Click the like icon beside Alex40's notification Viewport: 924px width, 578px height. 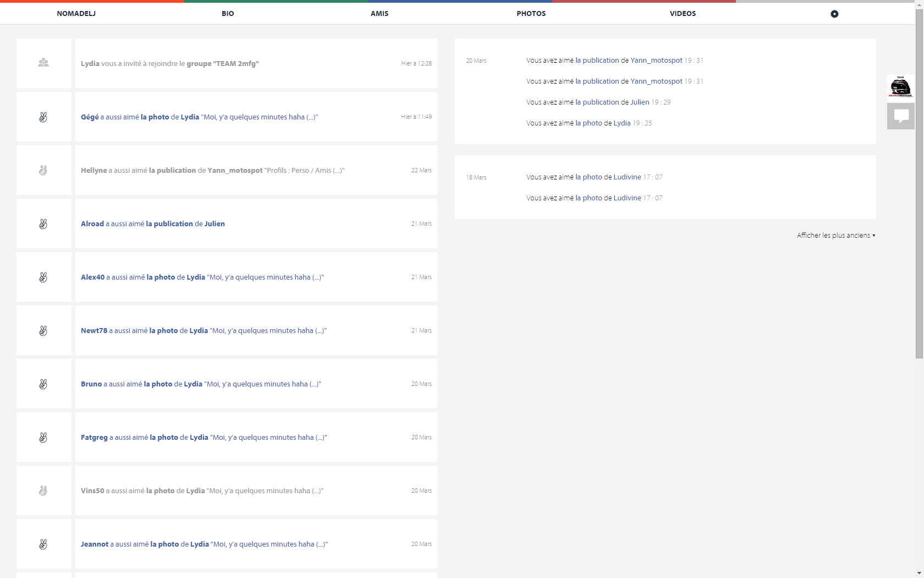click(43, 277)
